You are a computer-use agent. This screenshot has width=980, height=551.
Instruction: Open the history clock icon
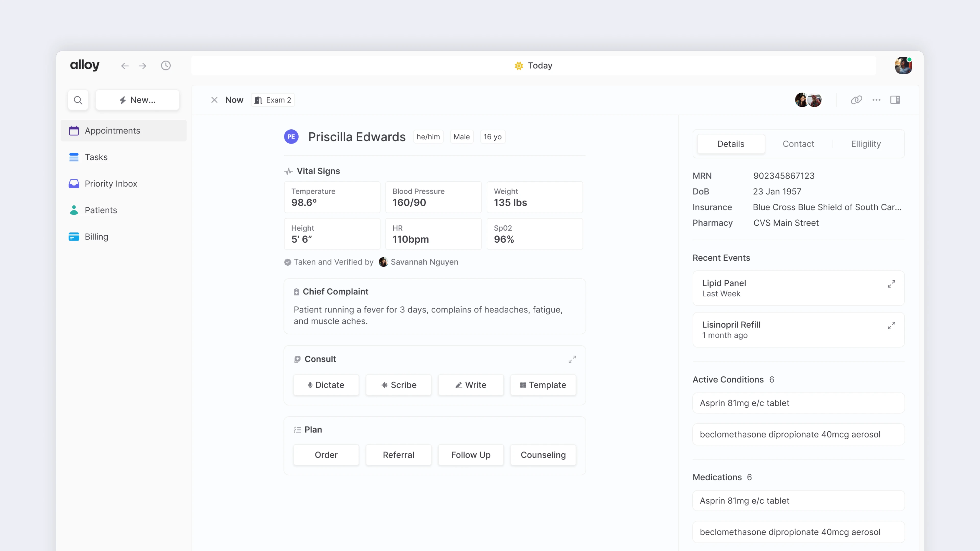click(x=165, y=66)
